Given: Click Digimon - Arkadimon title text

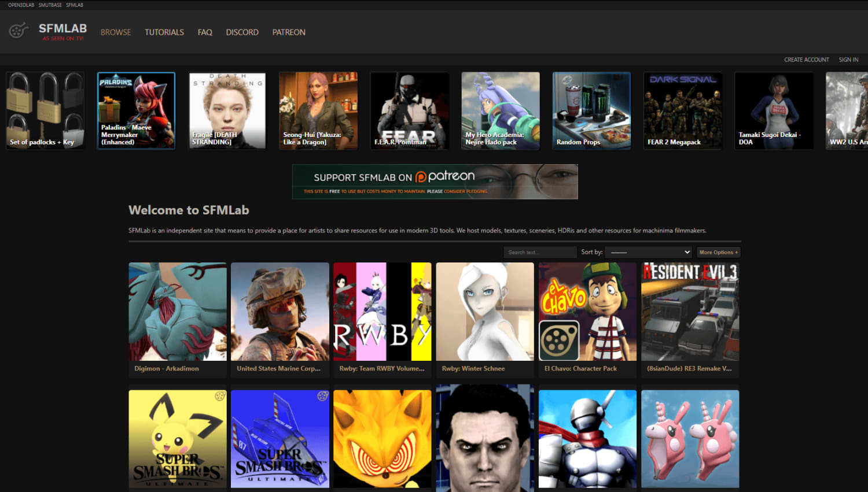Looking at the screenshot, I should tap(167, 368).
